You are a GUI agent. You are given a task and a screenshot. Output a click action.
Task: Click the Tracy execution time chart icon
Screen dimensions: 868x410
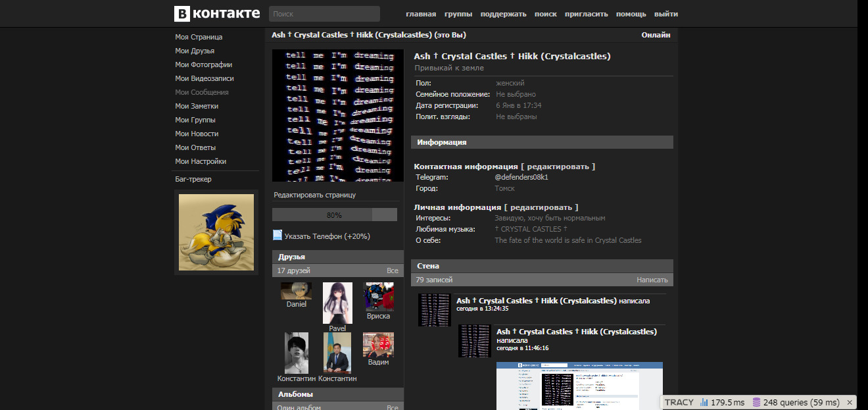[704, 402]
